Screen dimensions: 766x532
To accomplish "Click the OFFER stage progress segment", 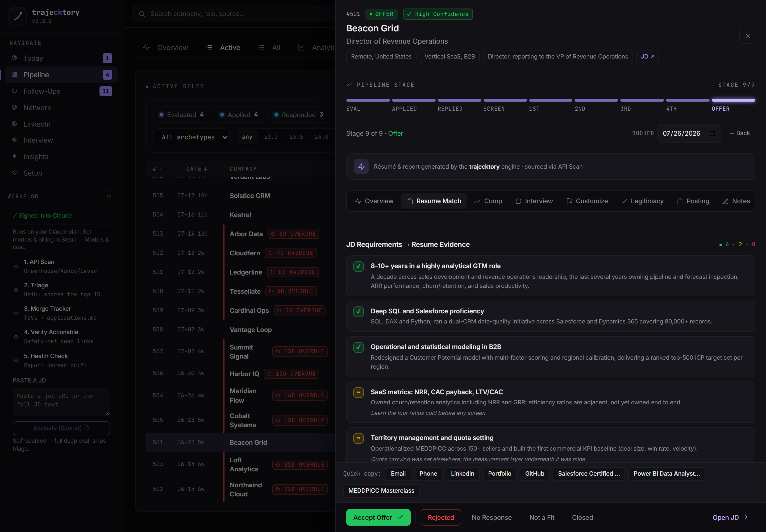I will click(733, 100).
